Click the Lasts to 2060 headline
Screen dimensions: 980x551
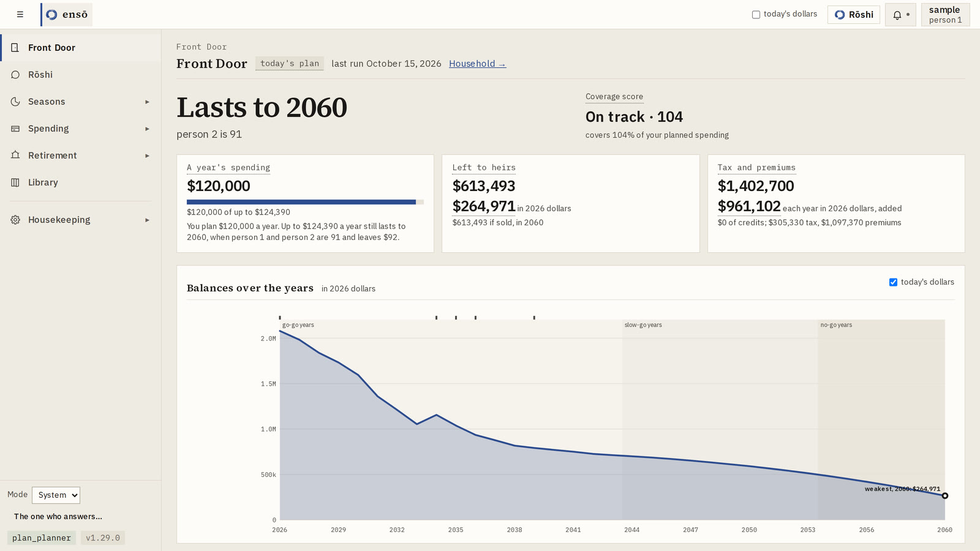262,108
